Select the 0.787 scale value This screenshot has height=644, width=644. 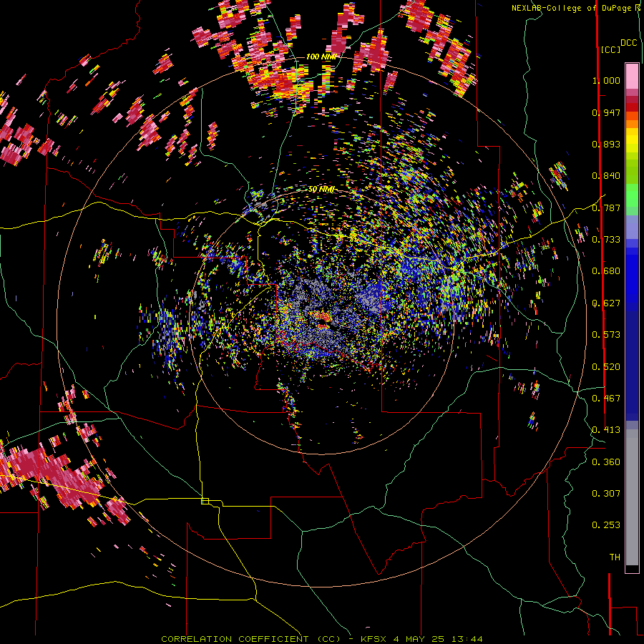(x=606, y=208)
